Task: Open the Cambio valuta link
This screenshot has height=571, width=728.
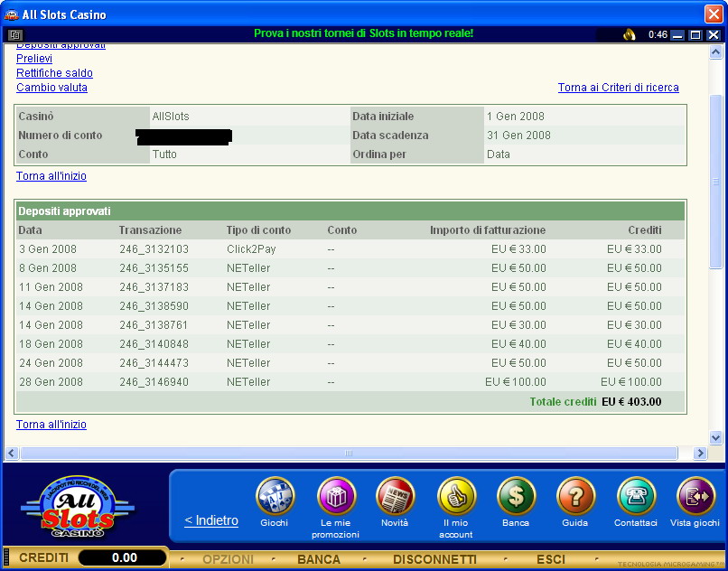Action: [x=52, y=88]
